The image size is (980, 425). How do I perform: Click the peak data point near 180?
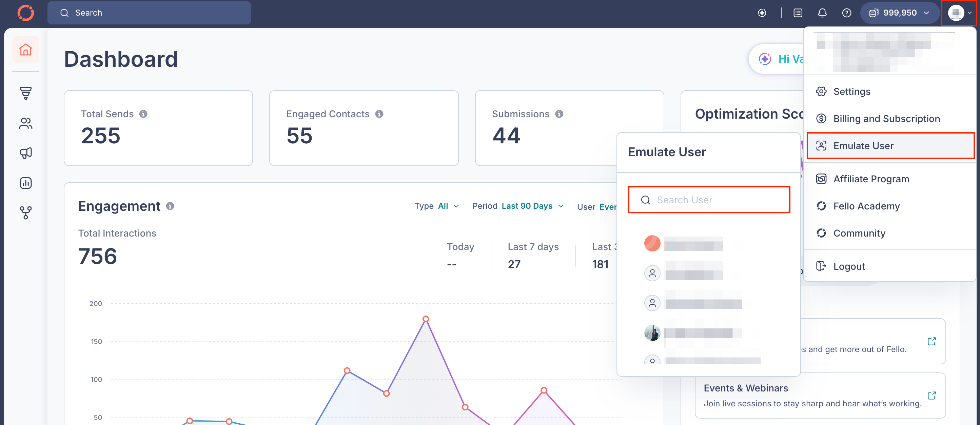coord(426,319)
